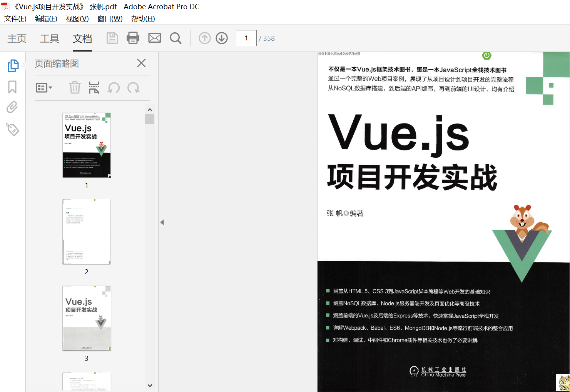Switch to the 工具 tab
Viewport: 570px width, 392px height.
tap(50, 38)
